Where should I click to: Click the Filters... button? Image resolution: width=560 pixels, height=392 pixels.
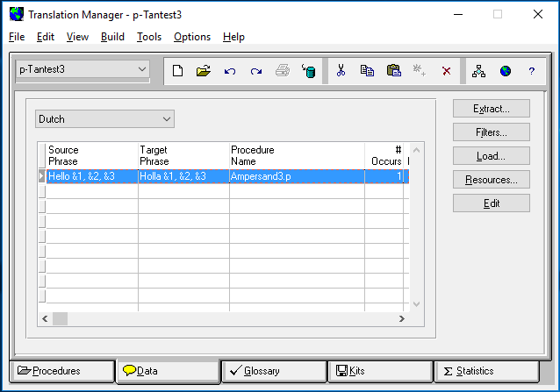point(491,132)
